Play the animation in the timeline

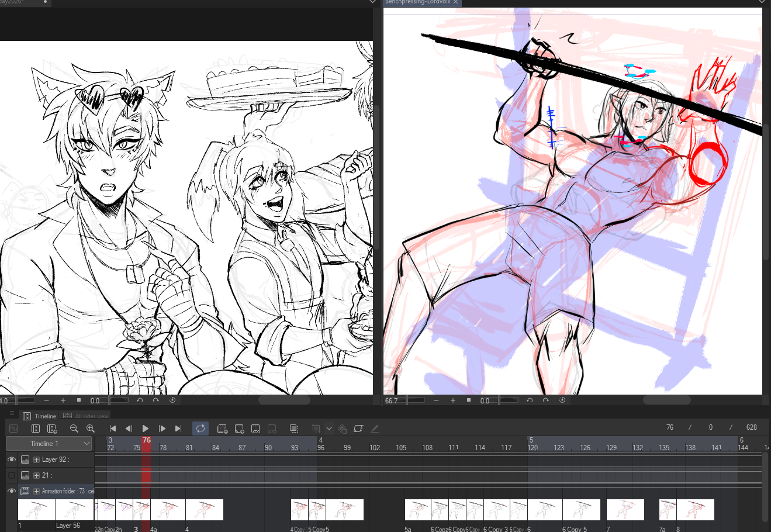(x=146, y=429)
